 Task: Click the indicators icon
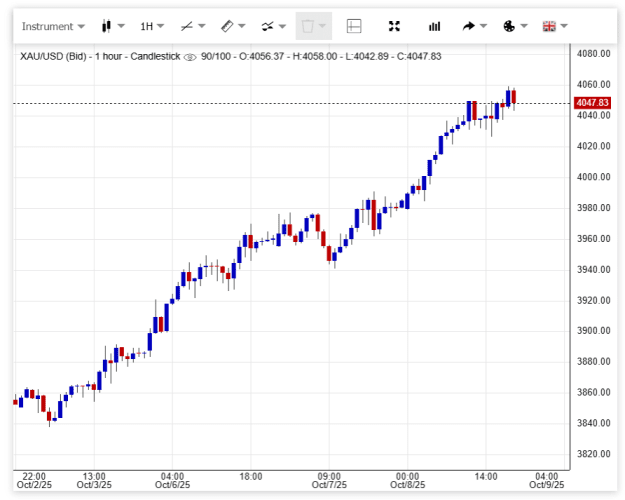[x=267, y=26]
